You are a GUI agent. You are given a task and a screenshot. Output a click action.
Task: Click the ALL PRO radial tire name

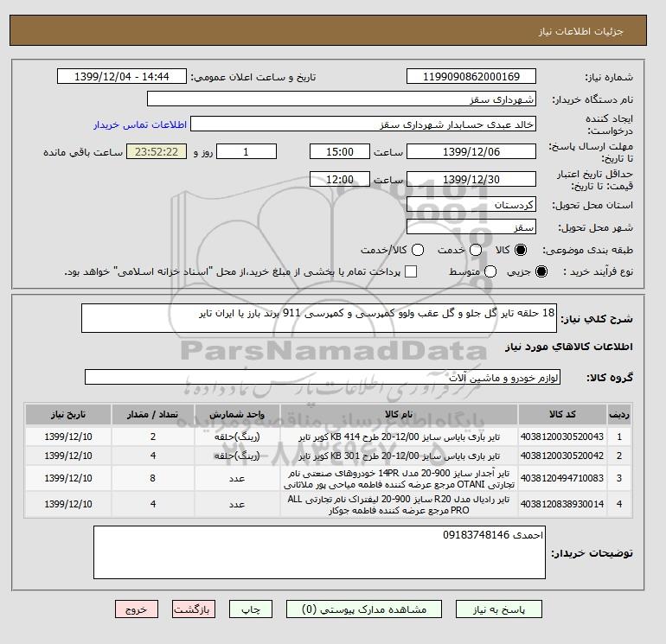click(399, 504)
